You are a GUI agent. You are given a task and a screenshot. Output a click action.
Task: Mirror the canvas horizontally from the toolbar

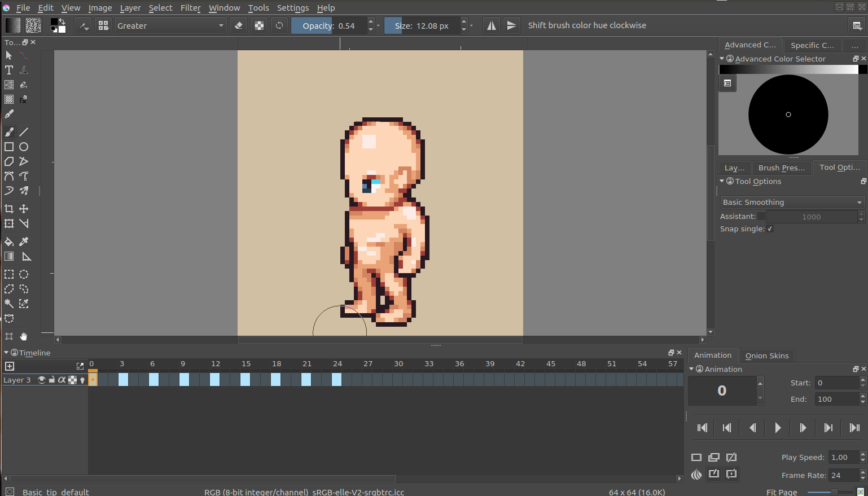click(491, 25)
